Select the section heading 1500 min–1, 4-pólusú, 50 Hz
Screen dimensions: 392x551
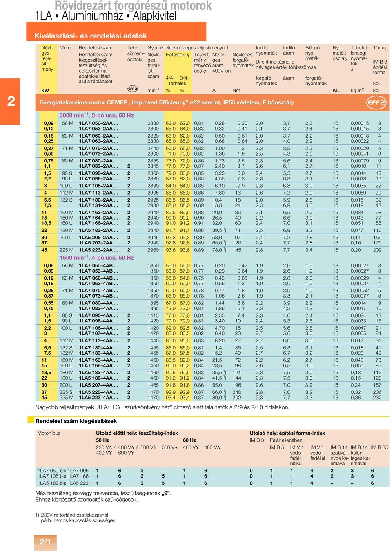click(x=97, y=258)
